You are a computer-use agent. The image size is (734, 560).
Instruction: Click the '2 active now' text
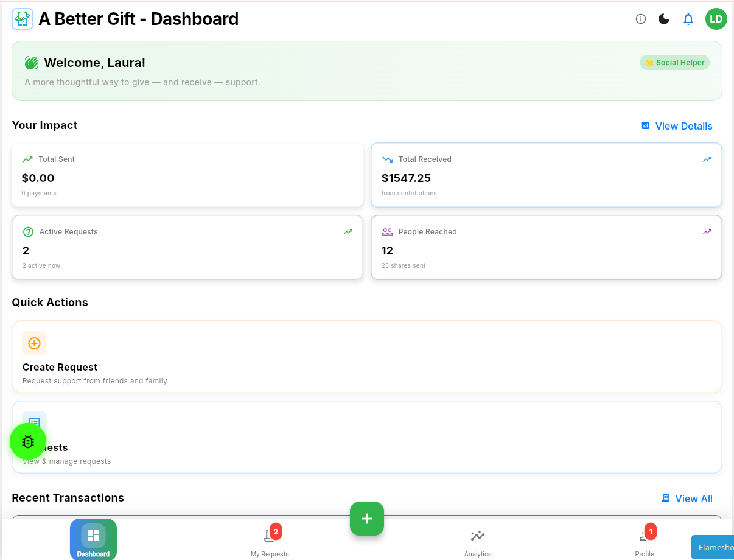coord(41,266)
